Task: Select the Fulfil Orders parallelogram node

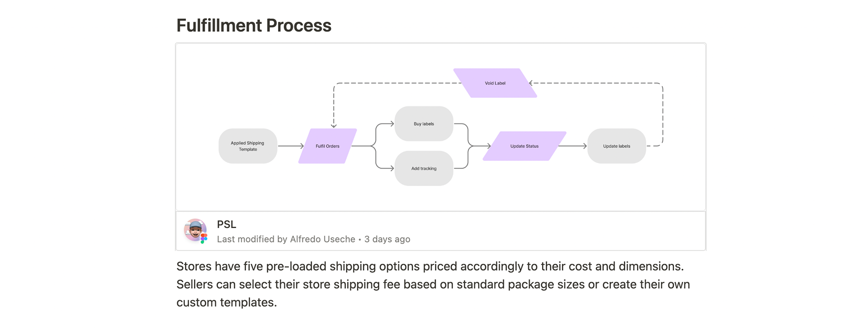Action: (327, 146)
